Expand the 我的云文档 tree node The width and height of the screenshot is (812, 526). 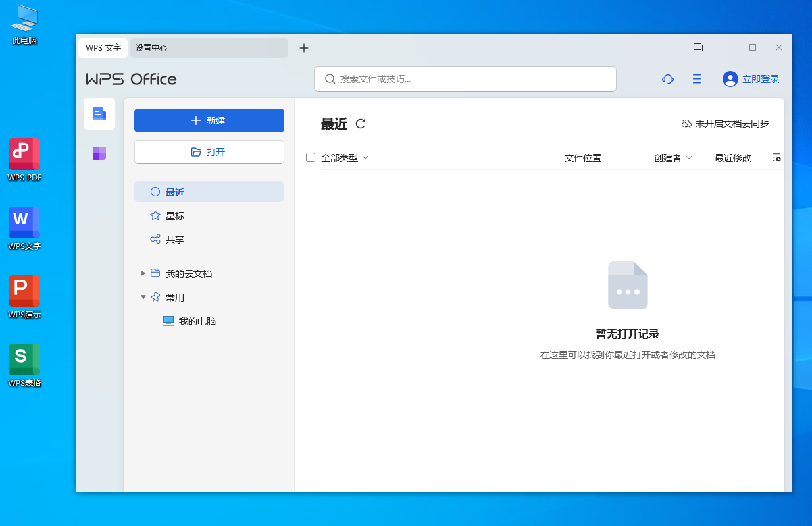click(143, 273)
